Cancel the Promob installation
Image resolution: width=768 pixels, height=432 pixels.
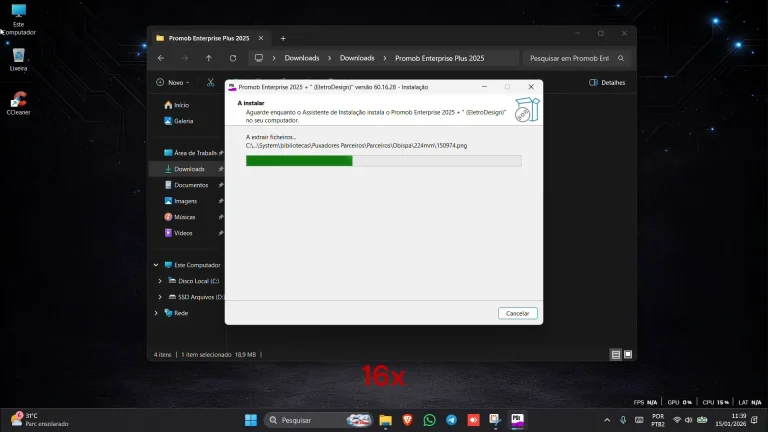(517, 313)
